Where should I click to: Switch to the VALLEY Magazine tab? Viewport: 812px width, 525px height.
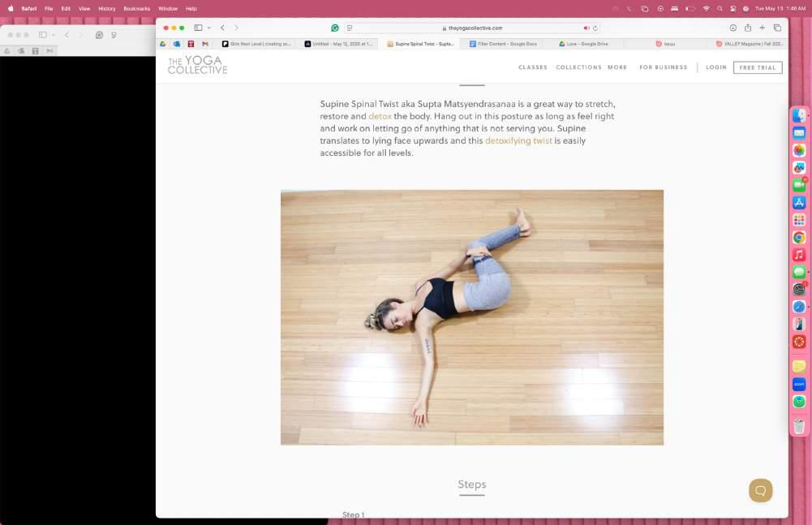pos(749,44)
